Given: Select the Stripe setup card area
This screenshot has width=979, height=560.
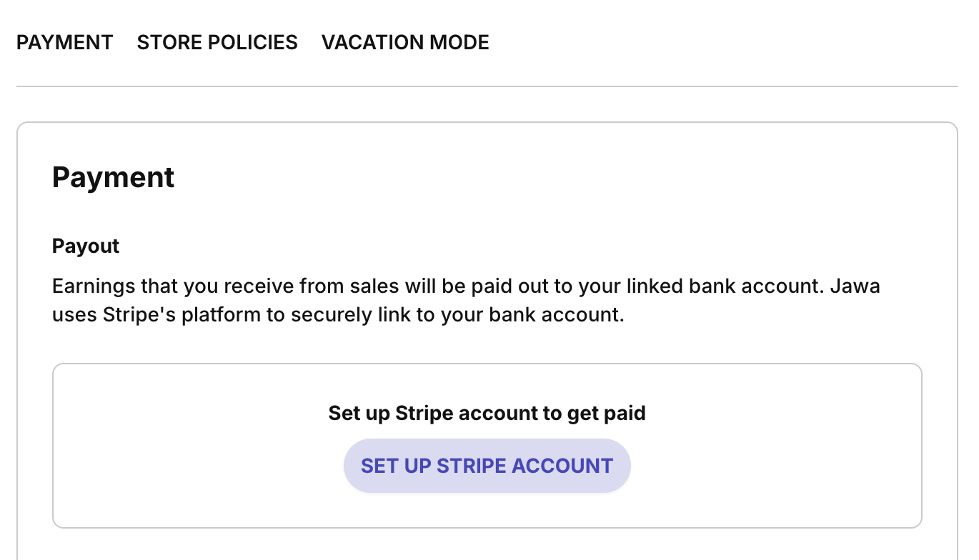Looking at the screenshot, I should click(487, 445).
